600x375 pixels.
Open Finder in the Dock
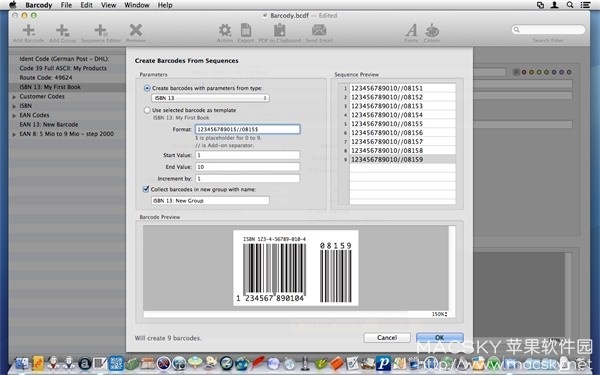click(22, 363)
